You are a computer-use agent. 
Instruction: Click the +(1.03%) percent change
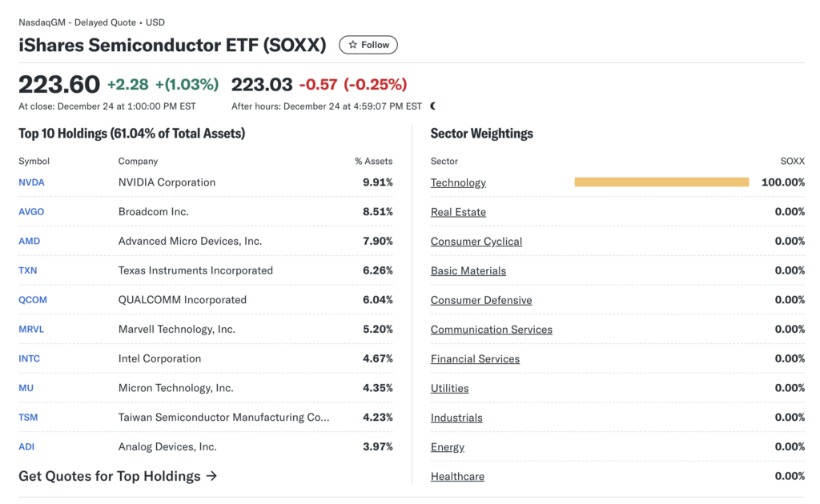click(187, 85)
